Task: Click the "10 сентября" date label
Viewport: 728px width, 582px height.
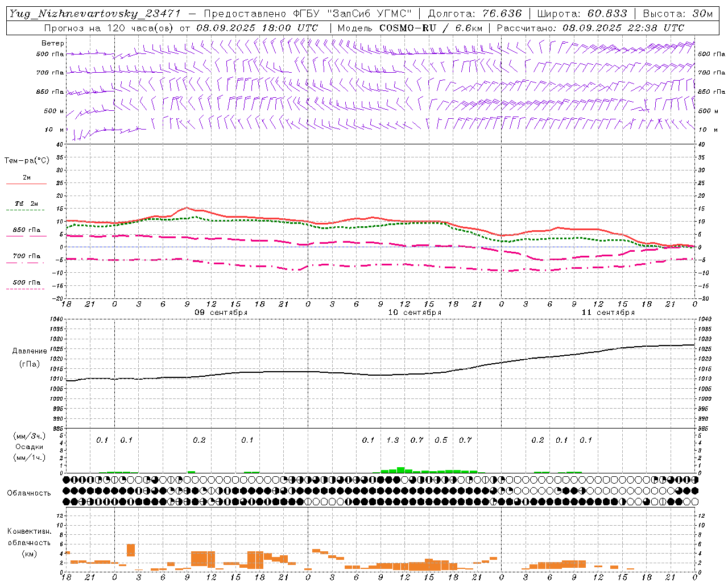Action: pyautogui.click(x=415, y=313)
